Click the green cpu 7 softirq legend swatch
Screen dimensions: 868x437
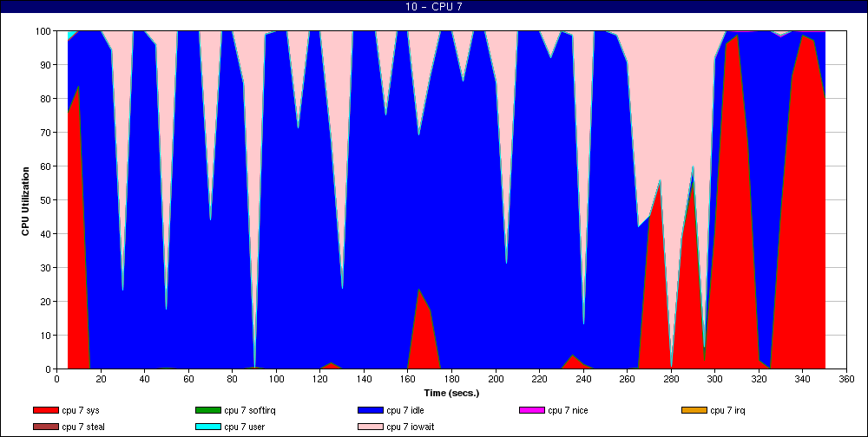pos(207,410)
